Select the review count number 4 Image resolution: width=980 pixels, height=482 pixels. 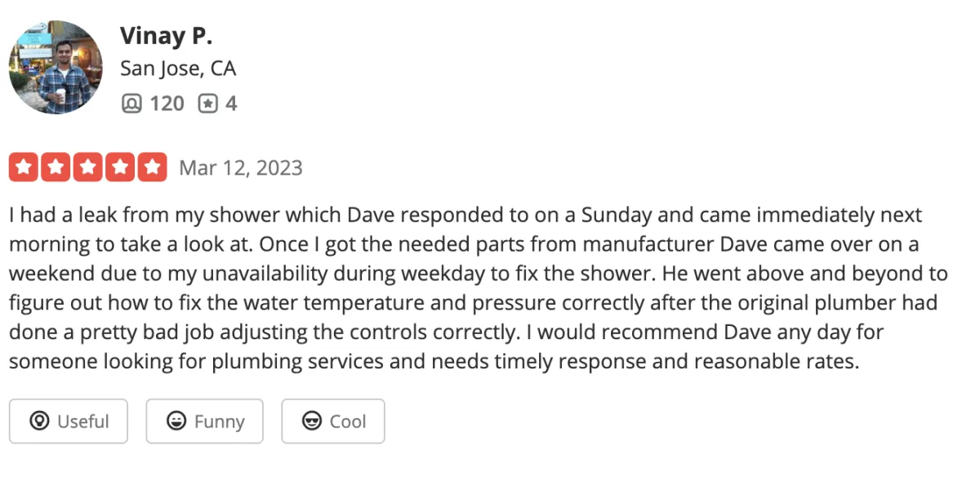(231, 104)
